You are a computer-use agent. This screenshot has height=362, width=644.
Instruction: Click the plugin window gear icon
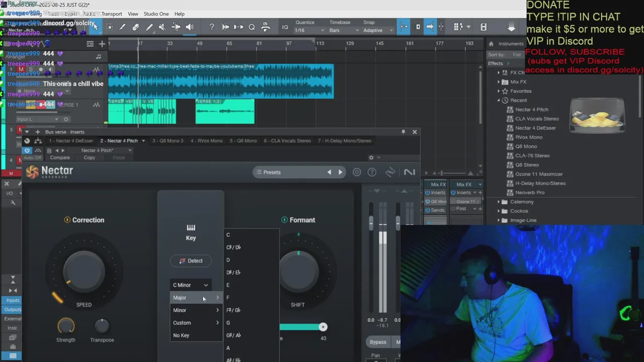(x=371, y=157)
